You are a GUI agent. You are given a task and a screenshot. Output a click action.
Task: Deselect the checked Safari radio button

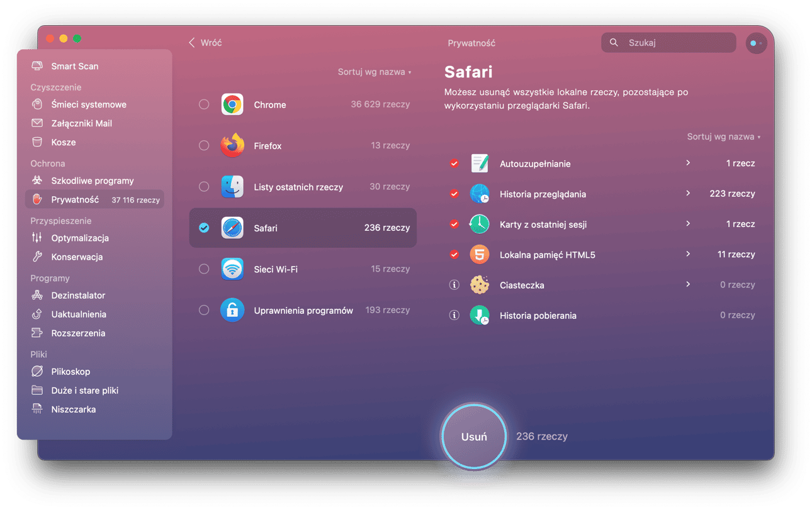click(204, 228)
